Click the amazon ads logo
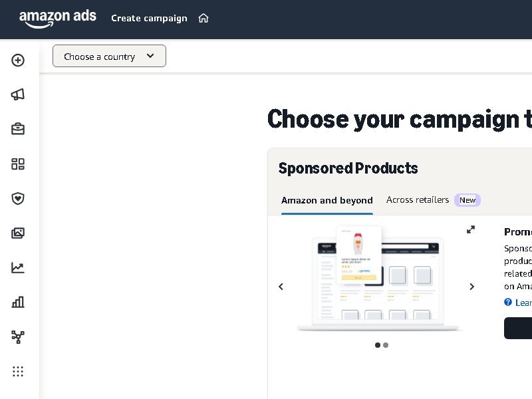The height and width of the screenshot is (399, 532). point(58,19)
